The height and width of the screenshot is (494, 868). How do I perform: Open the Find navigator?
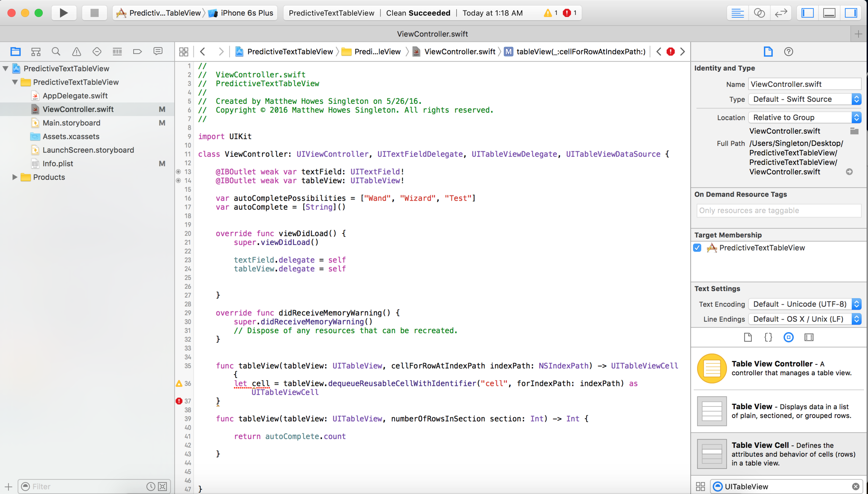(56, 52)
